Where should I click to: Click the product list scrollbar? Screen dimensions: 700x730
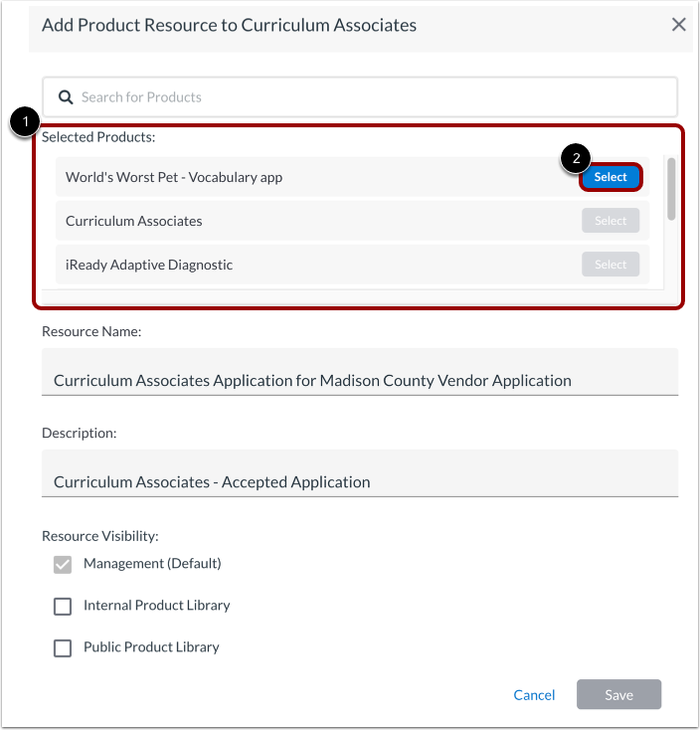pyautogui.click(x=671, y=189)
